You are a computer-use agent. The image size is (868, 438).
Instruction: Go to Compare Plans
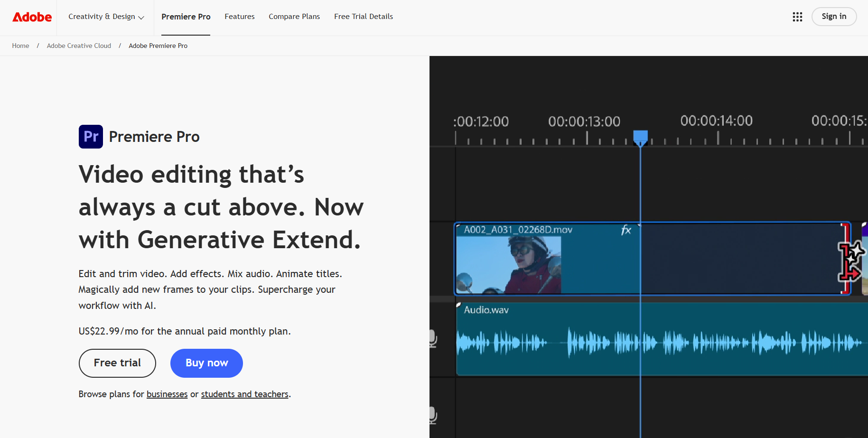tap(294, 17)
